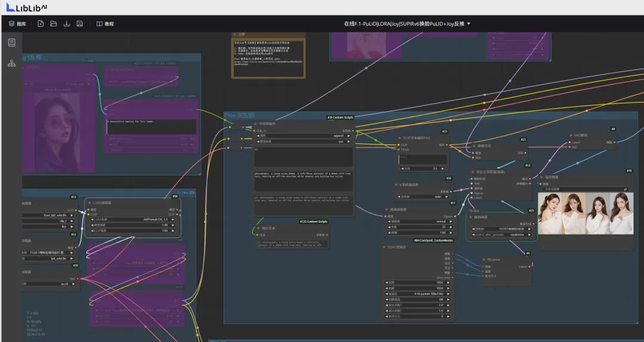This screenshot has height=342, width=644.
Task: Open the 教程 tutorial menu item
Action: point(105,24)
